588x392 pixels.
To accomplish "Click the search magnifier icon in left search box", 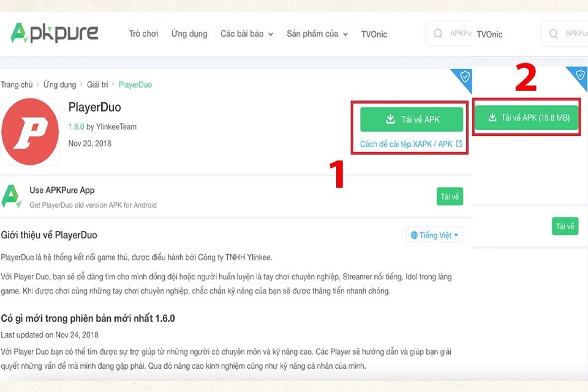I will pos(438,34).
